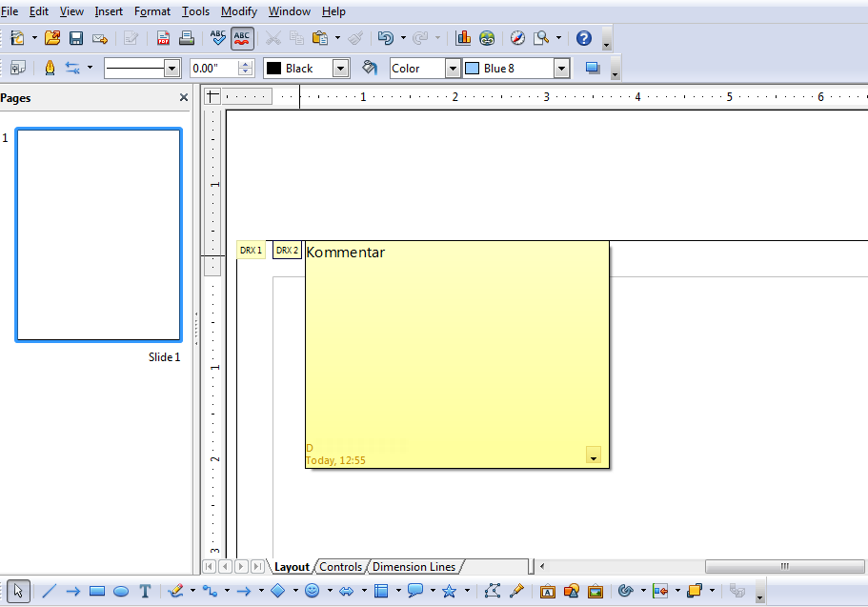
Task: Activate the Text tool
Action: [x=145, y=591]
